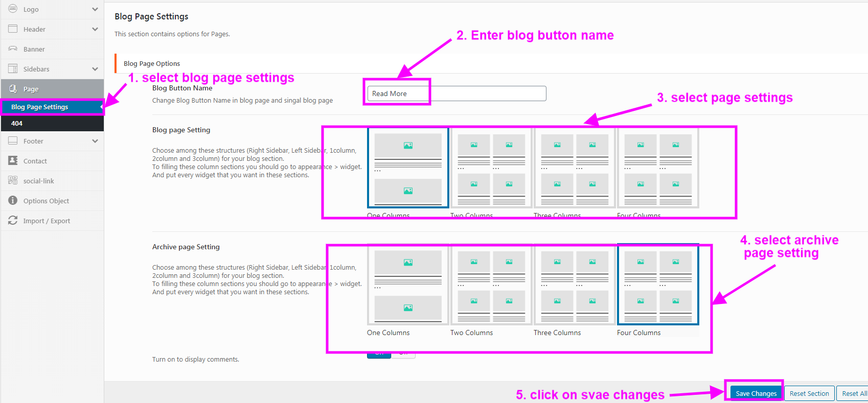The width and height of the screenshot is (868, 403).
Task: Click the Sidebars icon in sidebar
Action: [13, 69]
